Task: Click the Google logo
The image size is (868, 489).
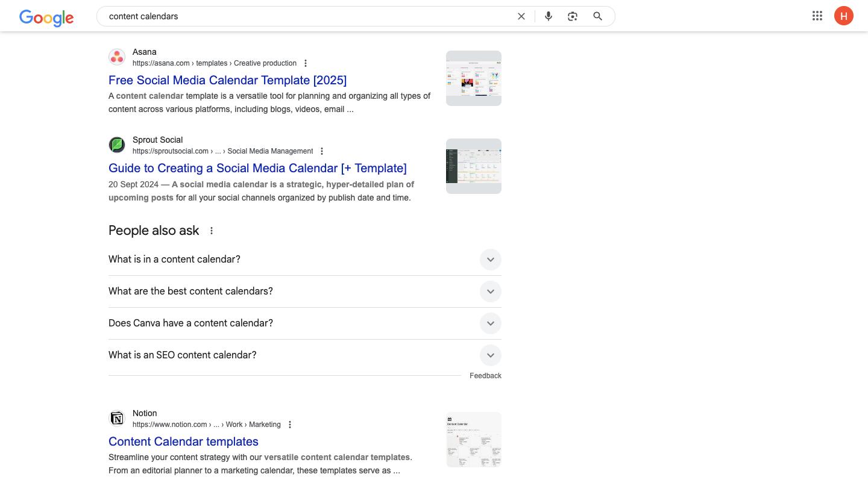Action: (x=46, y=17)
